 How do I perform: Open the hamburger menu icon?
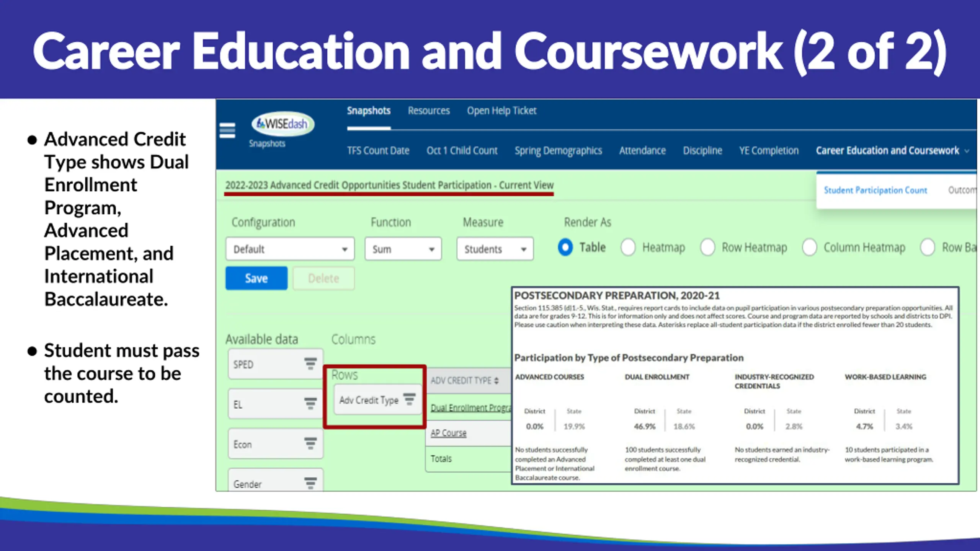tap(227, 130)
